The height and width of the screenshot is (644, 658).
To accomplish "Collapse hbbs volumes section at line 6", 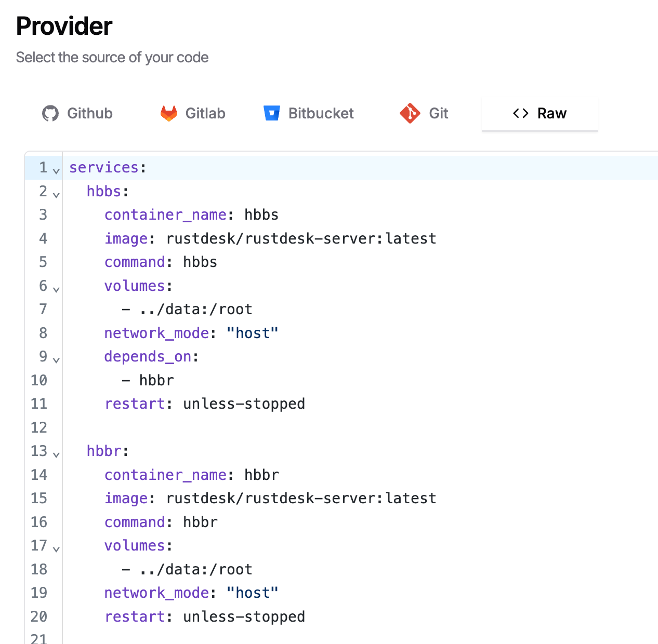I will [56, 289].
